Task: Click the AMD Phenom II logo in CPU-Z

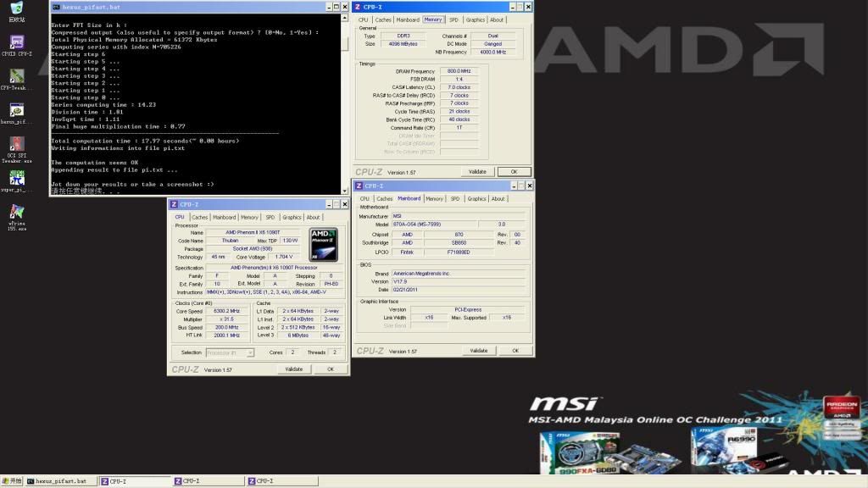Action: [323, 242]
